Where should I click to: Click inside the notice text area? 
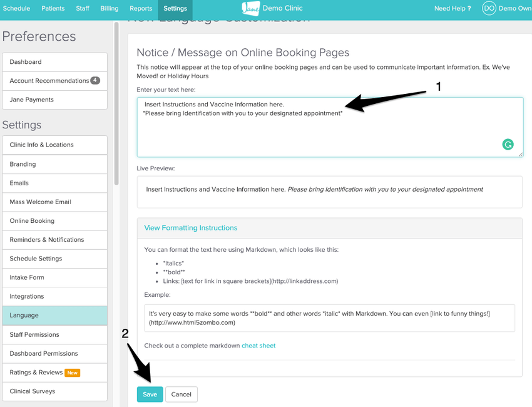(330, 127)
